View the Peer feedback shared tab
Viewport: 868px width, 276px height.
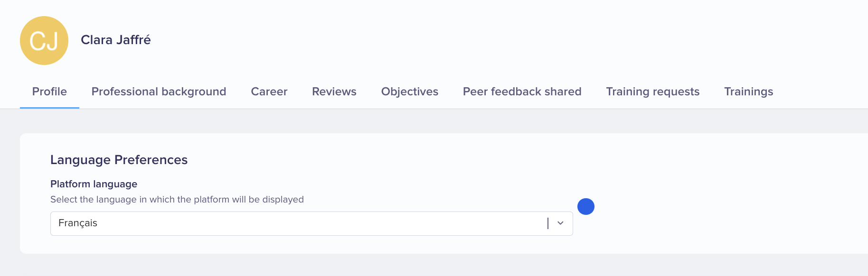522,92
